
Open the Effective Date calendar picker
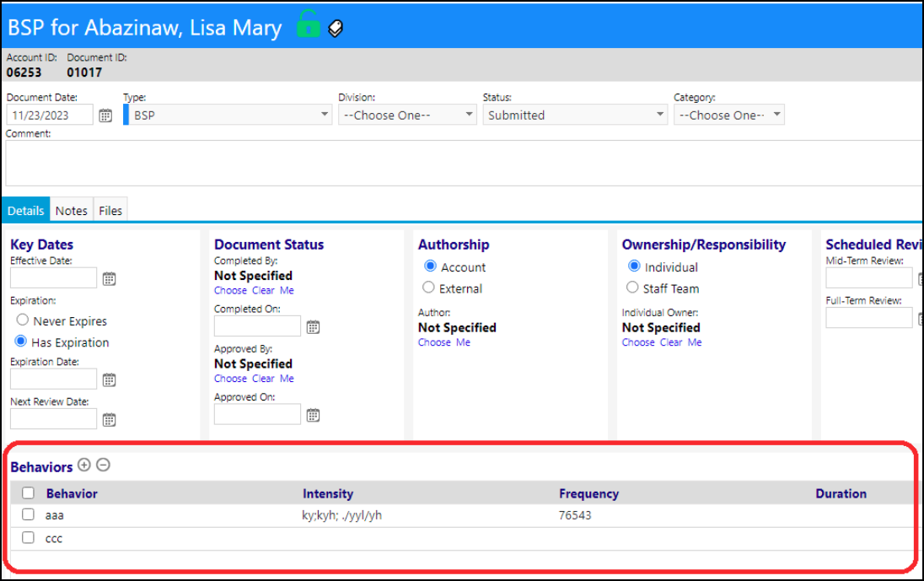(109, 279)
